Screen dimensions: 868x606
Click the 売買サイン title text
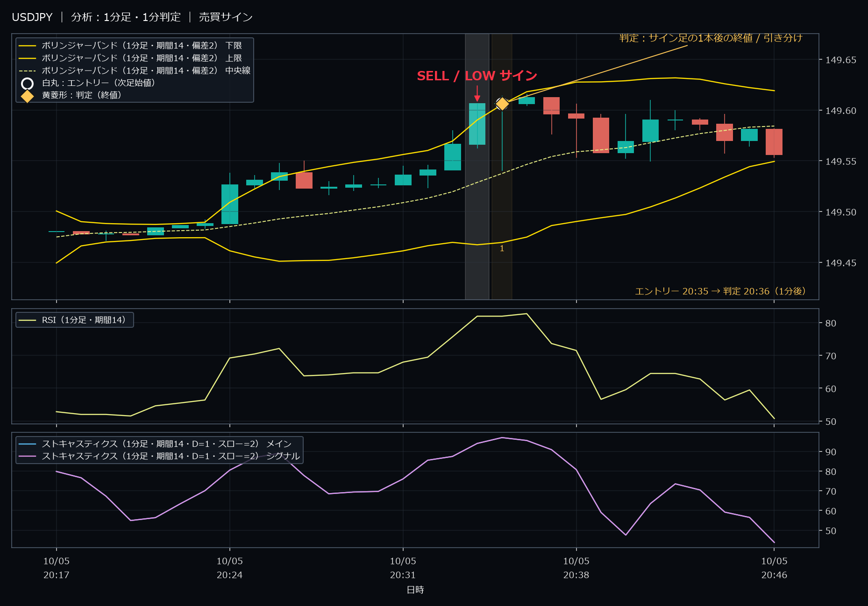click(x=226, y=17)
